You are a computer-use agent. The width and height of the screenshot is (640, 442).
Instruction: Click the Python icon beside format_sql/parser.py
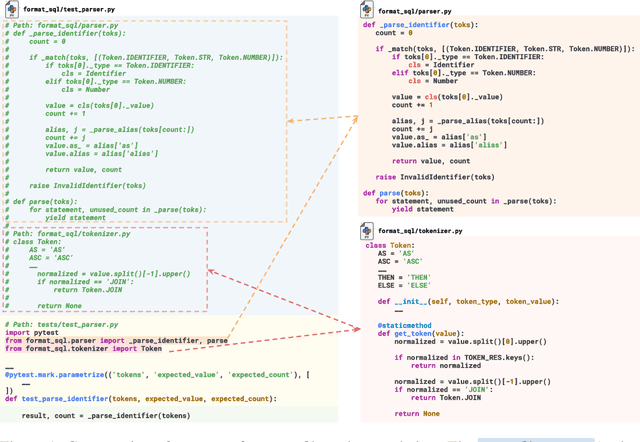[x=367, y=10]
